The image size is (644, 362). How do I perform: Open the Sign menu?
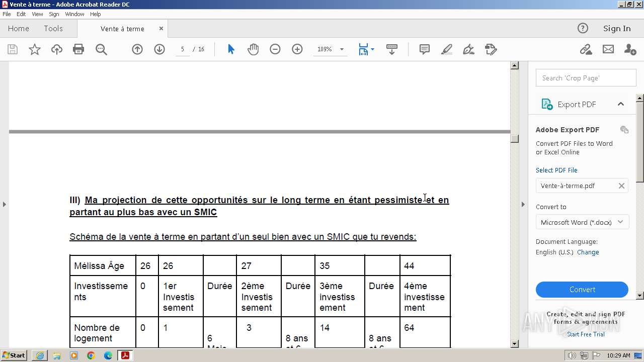click(x=54, y=14)
